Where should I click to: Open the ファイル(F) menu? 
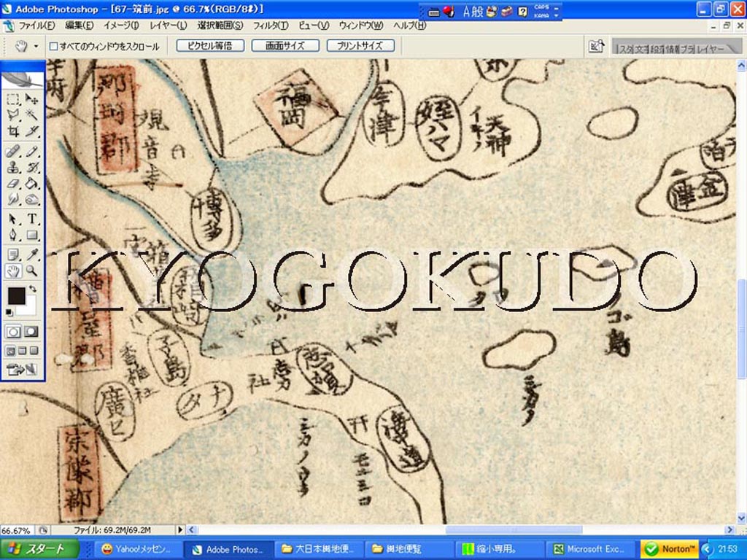click(x=36, y=26)
